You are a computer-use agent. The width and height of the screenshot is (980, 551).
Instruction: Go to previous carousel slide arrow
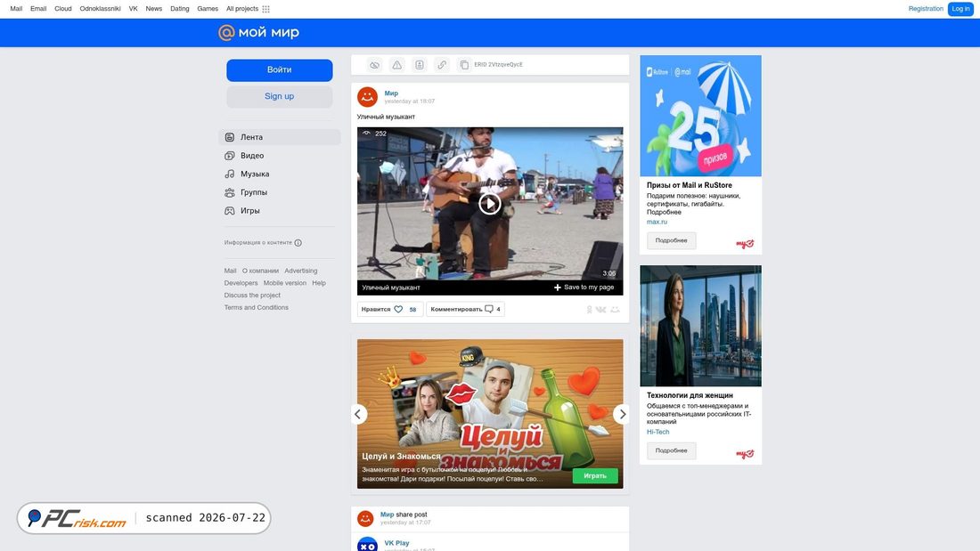pos(358,414)
